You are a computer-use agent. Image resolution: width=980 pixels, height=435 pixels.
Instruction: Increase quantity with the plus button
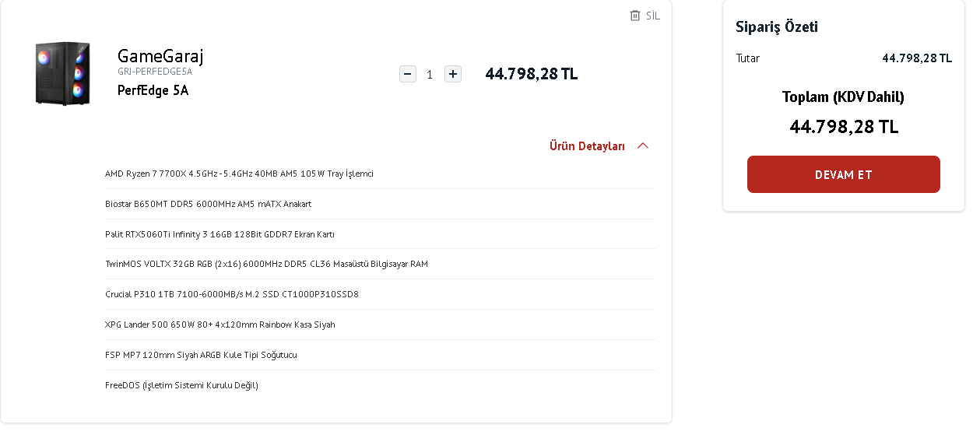(453, 74)
